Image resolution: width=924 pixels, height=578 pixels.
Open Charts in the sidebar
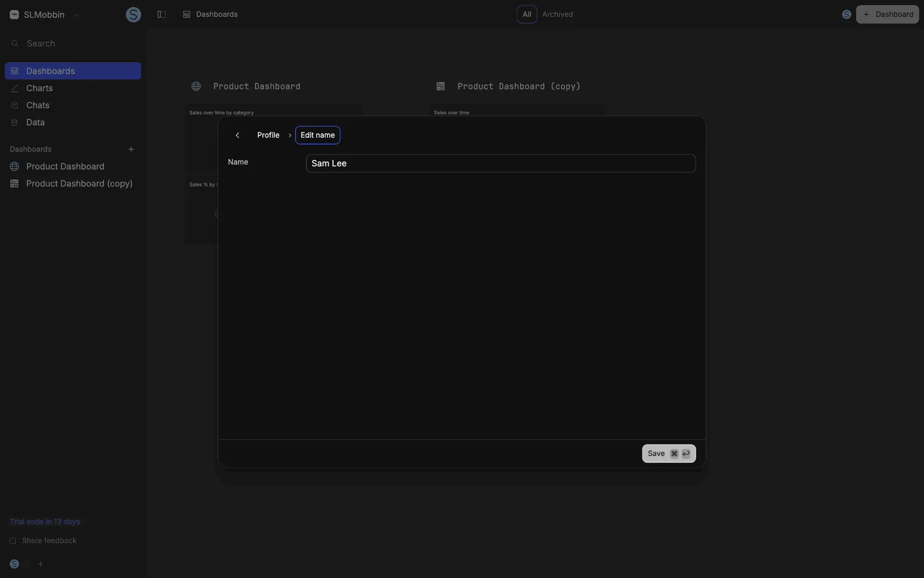coord(39,88)
